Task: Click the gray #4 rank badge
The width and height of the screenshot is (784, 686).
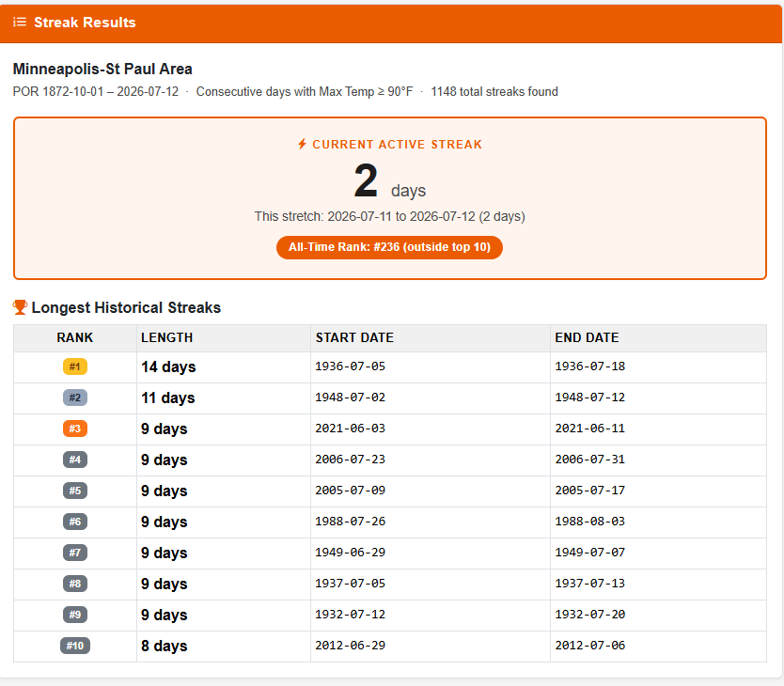Action: (x=75, y=460)
